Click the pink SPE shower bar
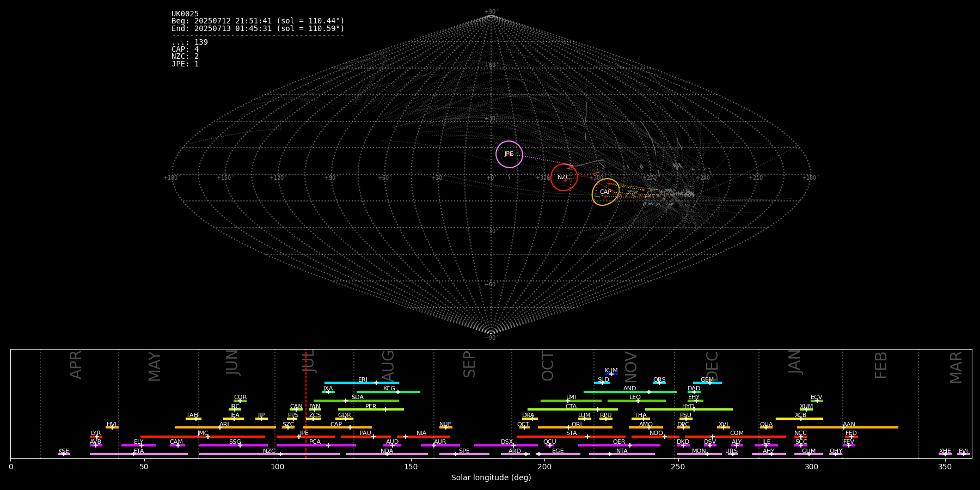The width and height of the screenshot is (980, 490). click(x=464, y=454)
